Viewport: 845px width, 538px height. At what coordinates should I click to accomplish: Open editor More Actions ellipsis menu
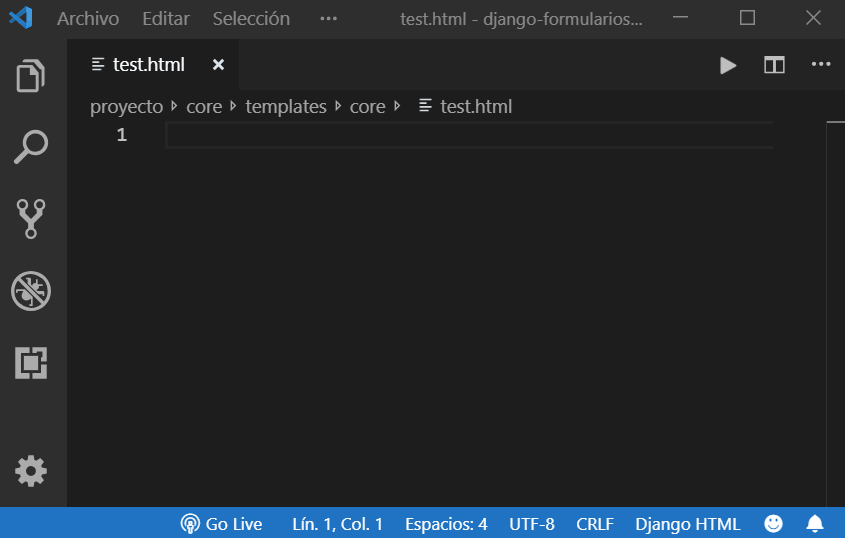click(x=821, y=64)
